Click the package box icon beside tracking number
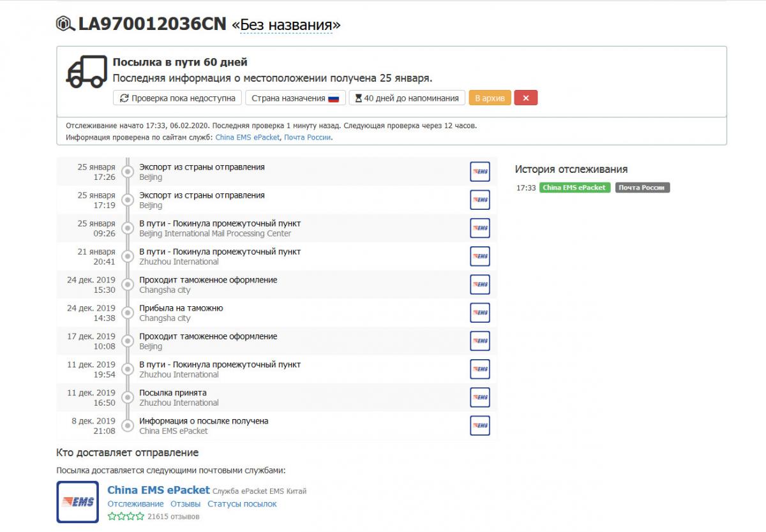 coord(66,24)
